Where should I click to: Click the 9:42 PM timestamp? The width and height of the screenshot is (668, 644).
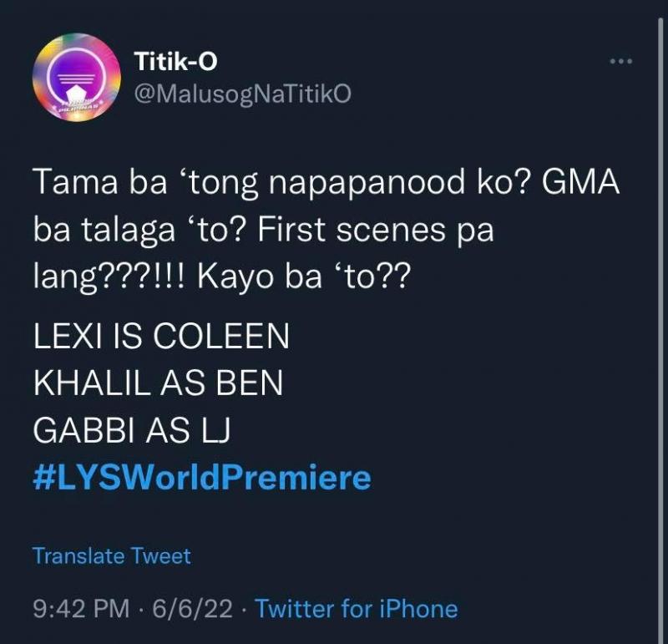(x=80, y=608)
